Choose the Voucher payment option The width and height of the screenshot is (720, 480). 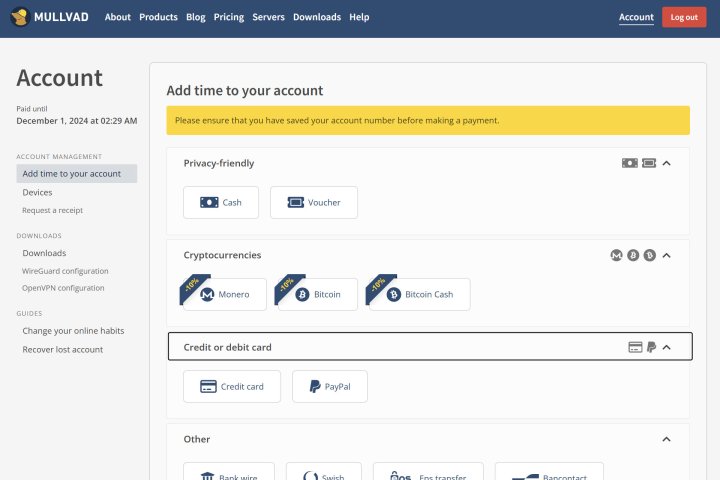313,202
